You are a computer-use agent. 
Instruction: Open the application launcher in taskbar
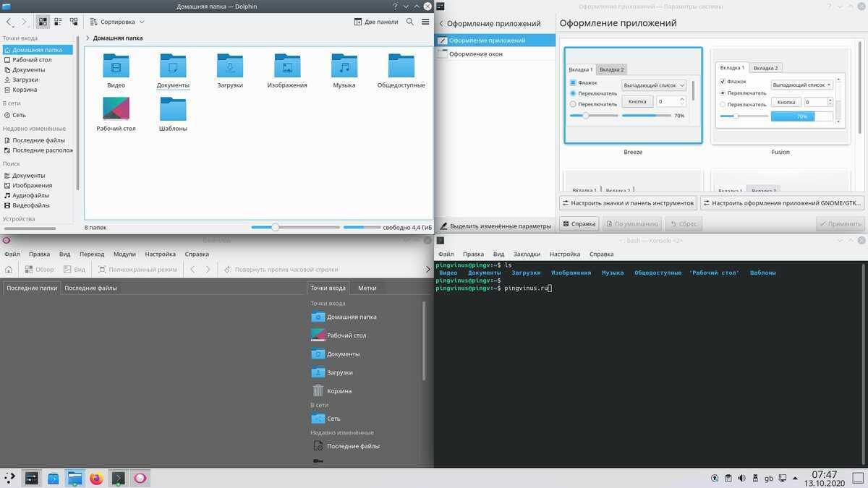click(10, 478)
